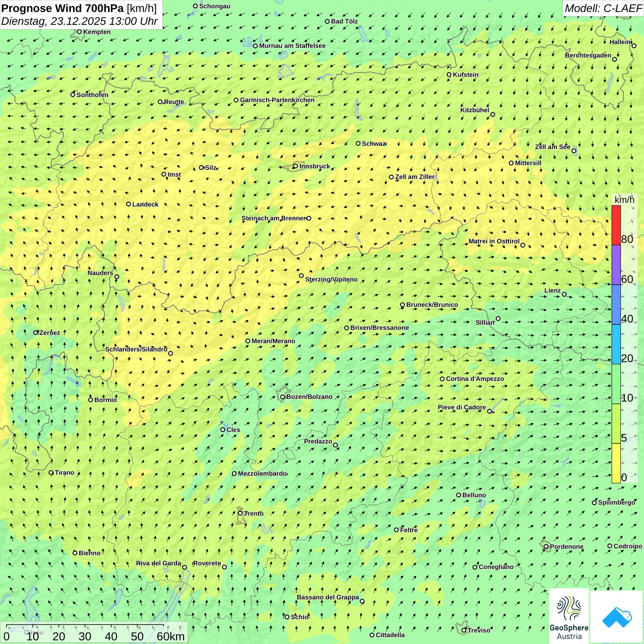644x644 pixels.
Task: Select the Murnau am Staffelsee label
Action: click(292, 46)
